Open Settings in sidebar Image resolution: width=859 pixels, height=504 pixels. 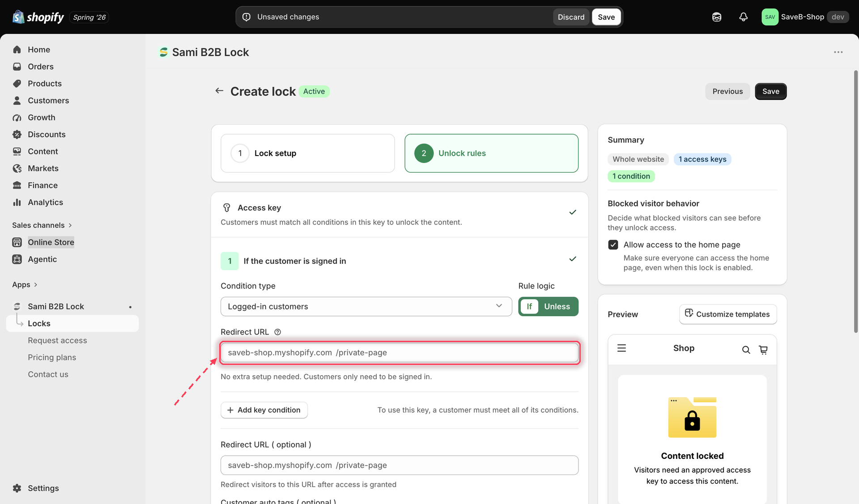tap(43, 488)
